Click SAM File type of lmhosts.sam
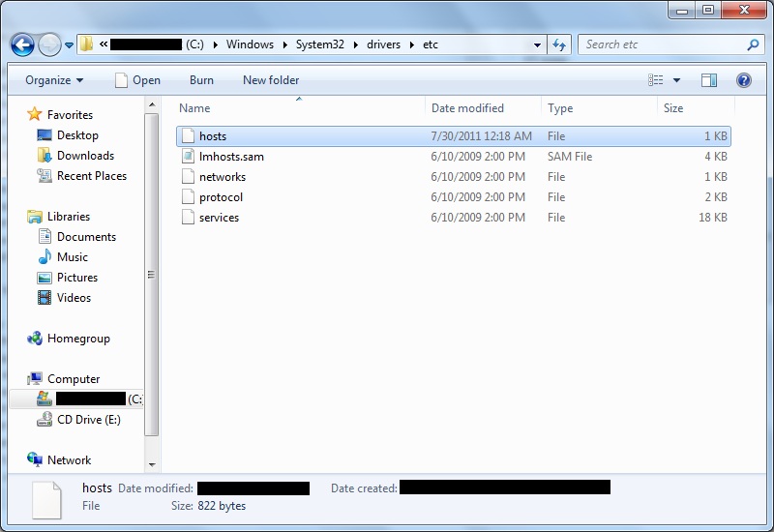This screenshot has width=774, height=532. click(x=570, y=157)
